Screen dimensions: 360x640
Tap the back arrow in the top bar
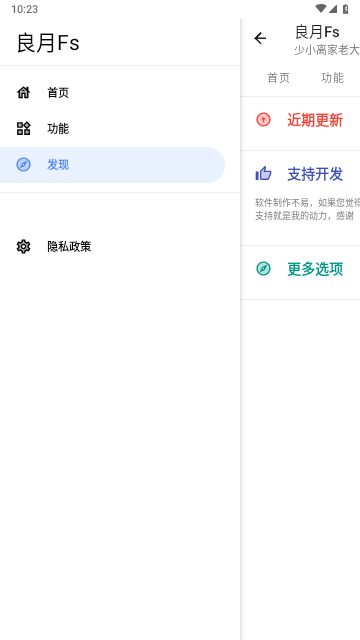click(x=260, y=38)
